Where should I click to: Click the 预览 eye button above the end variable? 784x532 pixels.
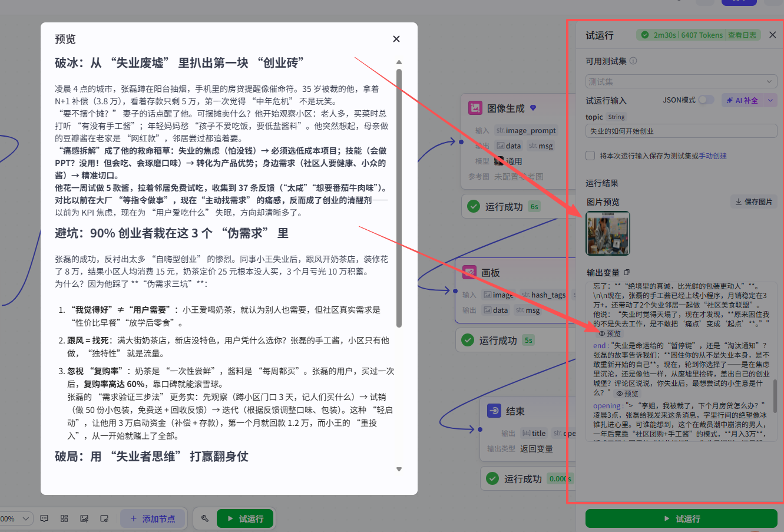coord(610,333)
